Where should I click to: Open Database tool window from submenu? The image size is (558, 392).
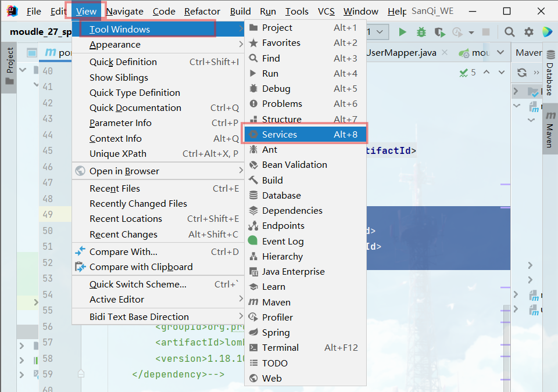click(305, 195)
